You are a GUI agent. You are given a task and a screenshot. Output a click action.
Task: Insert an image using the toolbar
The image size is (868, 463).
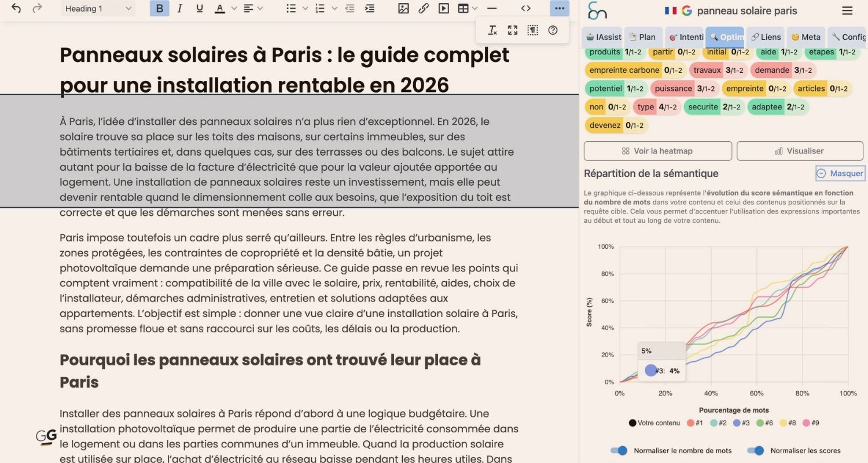[x=403, y=8]
